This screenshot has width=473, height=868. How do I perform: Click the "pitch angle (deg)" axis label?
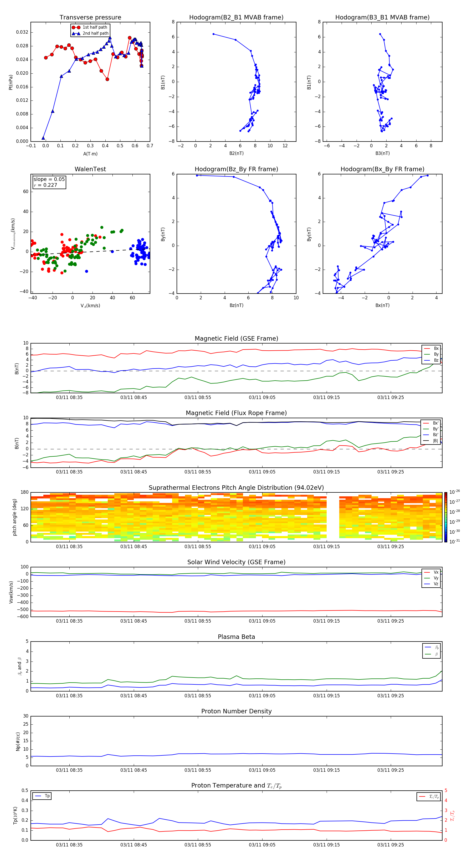coord(14,517)
